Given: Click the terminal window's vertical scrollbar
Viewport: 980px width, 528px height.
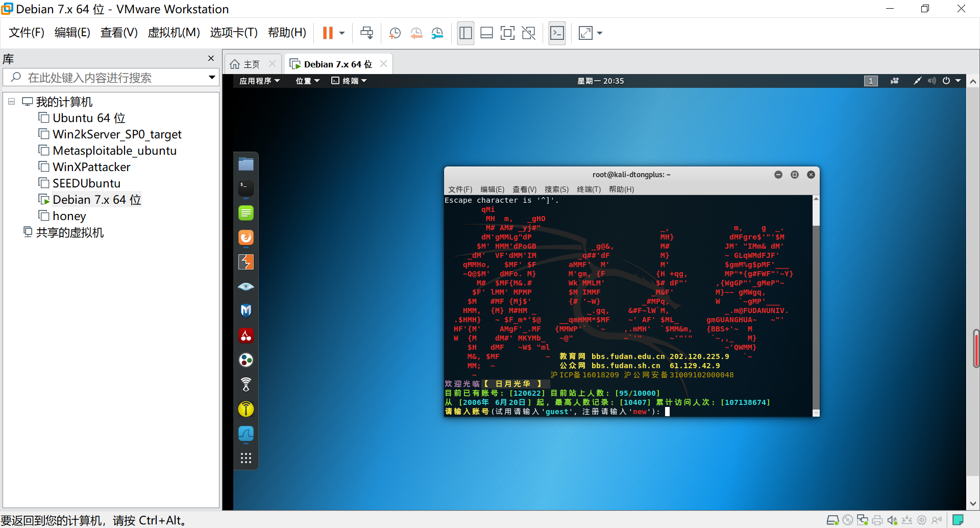Looking at the screenshot, I should coord(816,306).
